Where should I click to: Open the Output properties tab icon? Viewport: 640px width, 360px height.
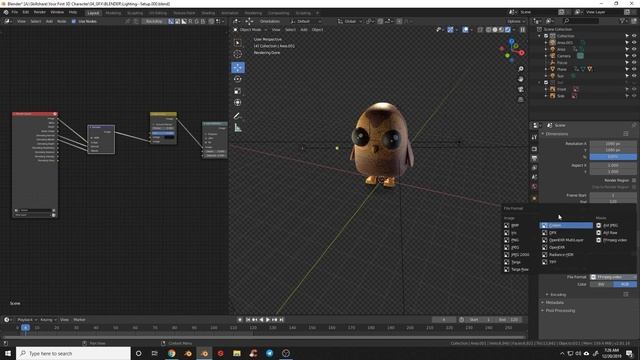click(534, 158)
